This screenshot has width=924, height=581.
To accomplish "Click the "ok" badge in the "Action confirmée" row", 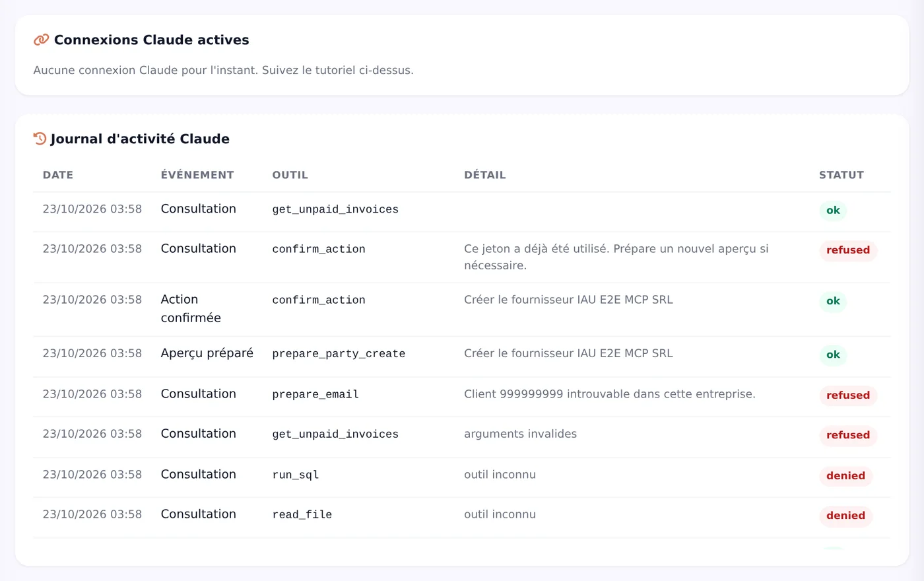I will [x=833, y=301].
